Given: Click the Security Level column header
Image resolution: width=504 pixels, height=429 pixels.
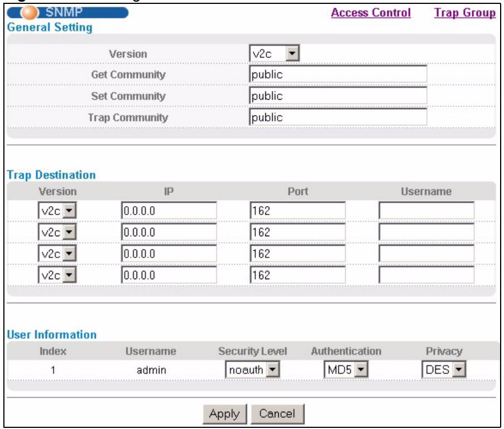Looking at the screenshot, I should coord(253,352).
